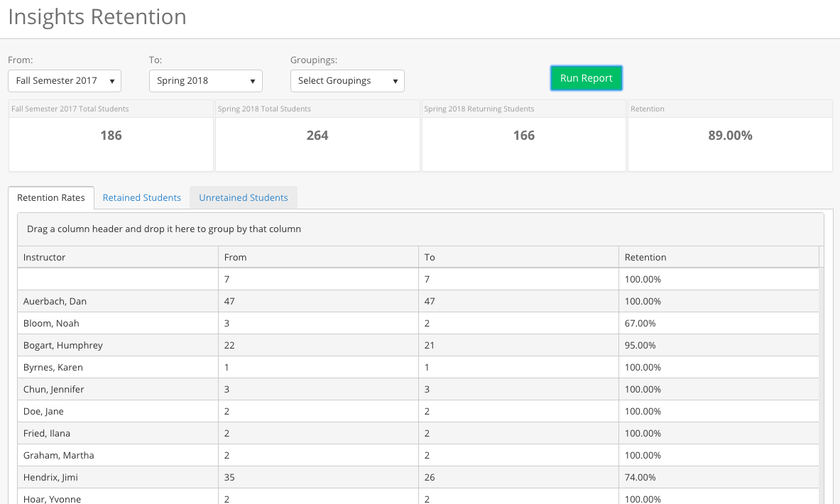Click the 89.00% Retention summary card
The width and height of the screenshot is (840, 504).
[729, 136]
